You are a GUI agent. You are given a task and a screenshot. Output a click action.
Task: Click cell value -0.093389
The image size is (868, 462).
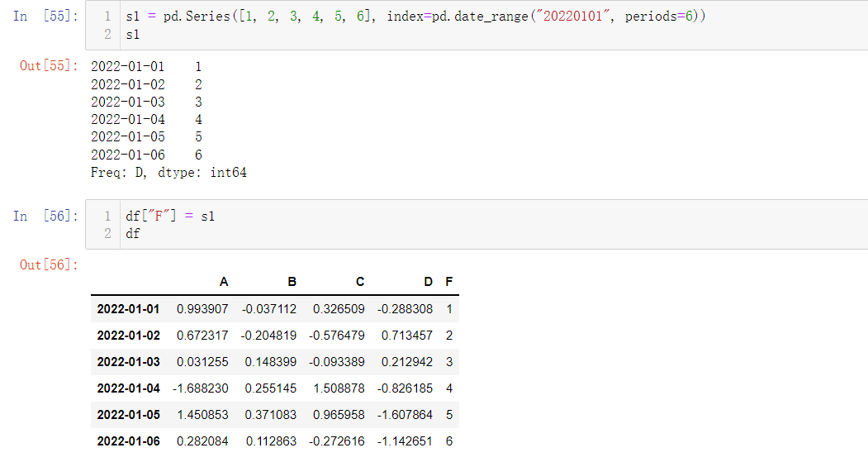coord(337,362)
